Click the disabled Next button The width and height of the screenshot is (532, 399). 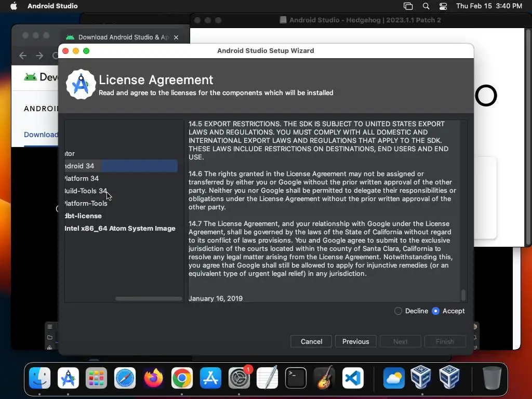[401, 341]
